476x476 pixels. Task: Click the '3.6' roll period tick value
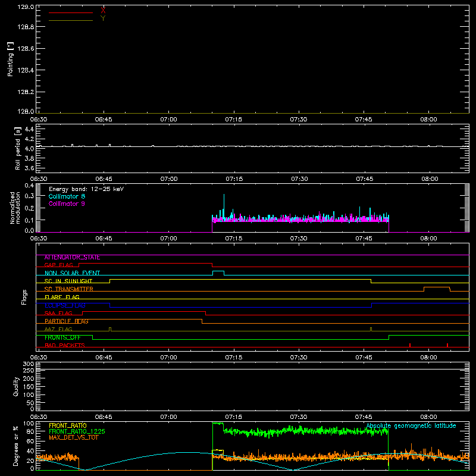point(29,168)
